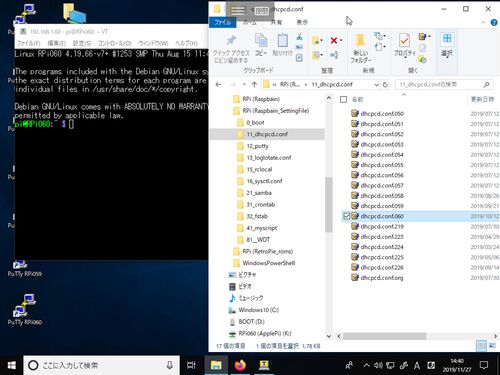Screen dimensions: 500x375
Task: Go up one folder level
Action: point(254,85)
